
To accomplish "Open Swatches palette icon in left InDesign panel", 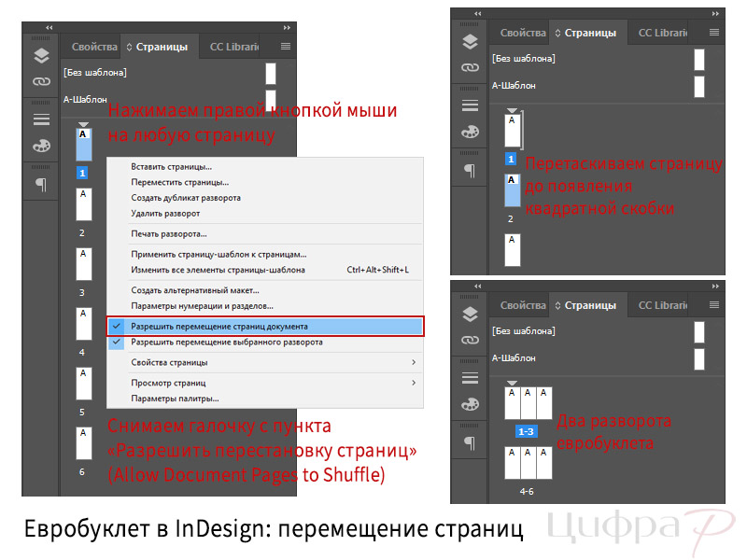I will [x=41, y=146].
